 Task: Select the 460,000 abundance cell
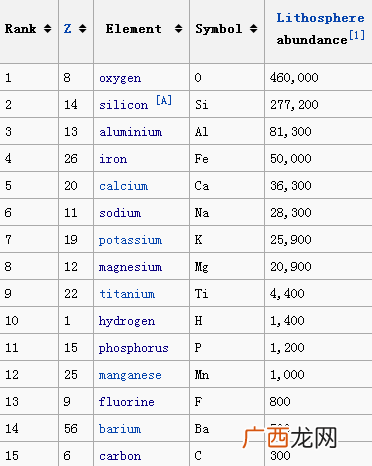[318, 77]
